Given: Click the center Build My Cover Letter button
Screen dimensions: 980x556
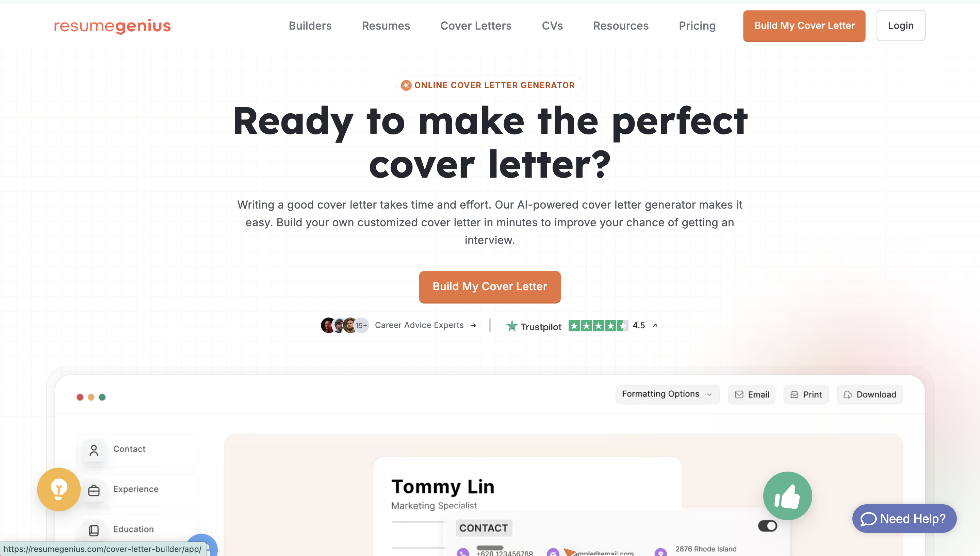Looking at the screenshot, I should (x=490, y=287).
